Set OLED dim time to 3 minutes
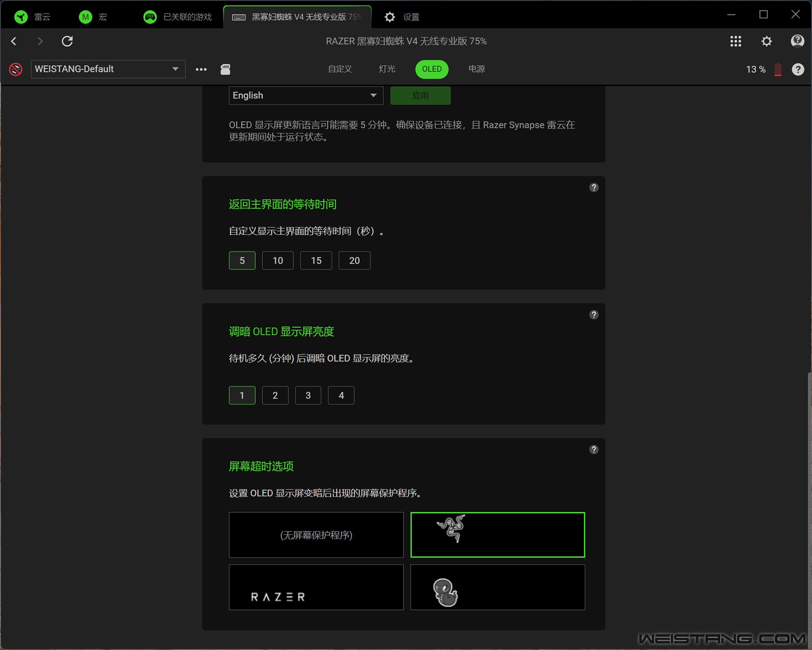Screen dimensions: 812x650 (x=308, y=395)
